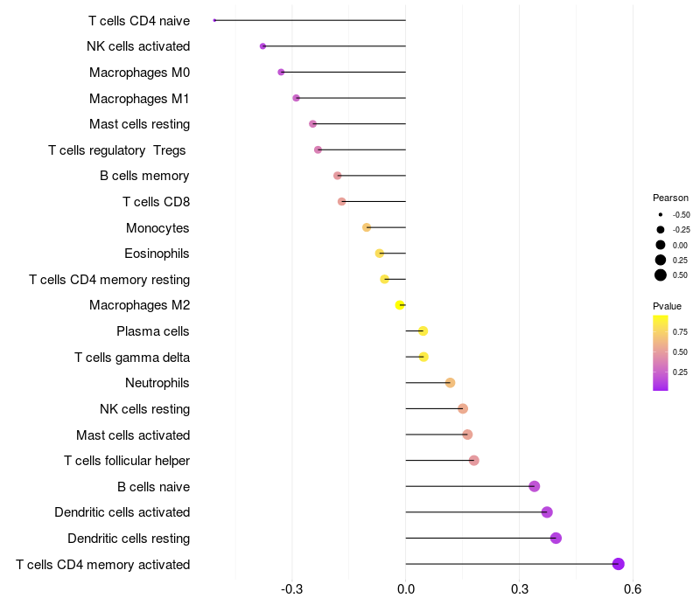Click the Macrophages M0 axis label
Screen dimensions: 700x612
tap(139, 73)
